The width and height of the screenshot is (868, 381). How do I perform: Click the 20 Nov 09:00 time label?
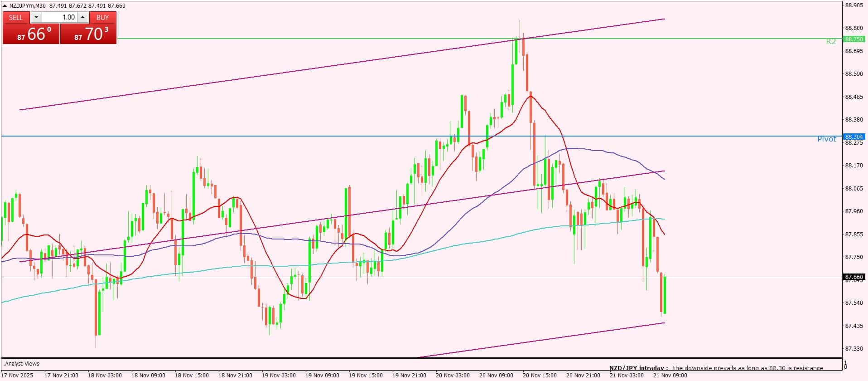point(496,375)
